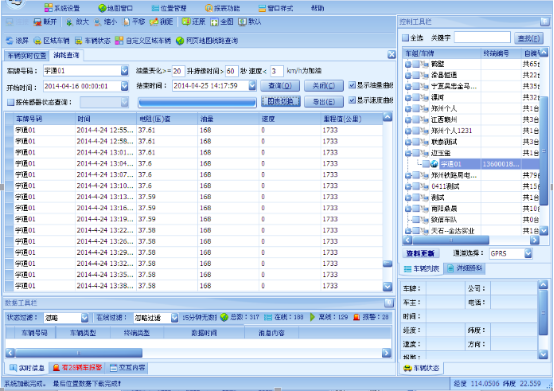This screenshot has width=554, height=391.
Task: Click the 缩小 zoom-out toolbar icon
Action: click(98, 22)
